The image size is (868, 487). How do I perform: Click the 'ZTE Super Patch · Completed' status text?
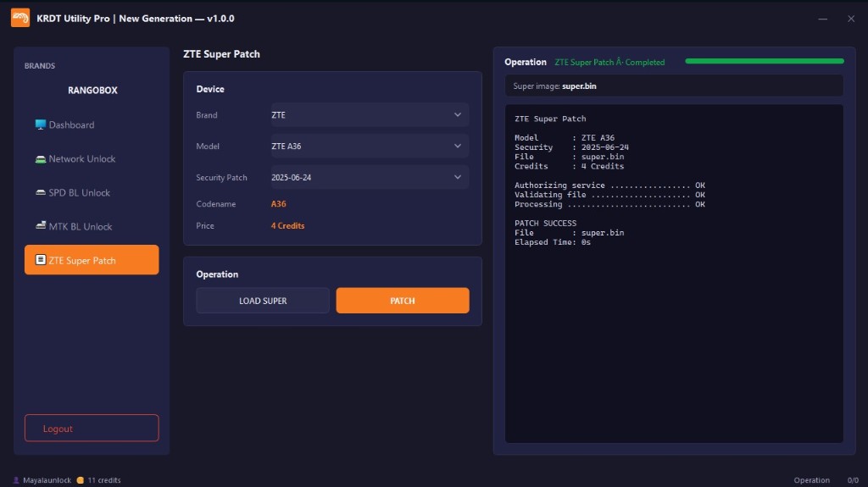(x=609, y=62)
